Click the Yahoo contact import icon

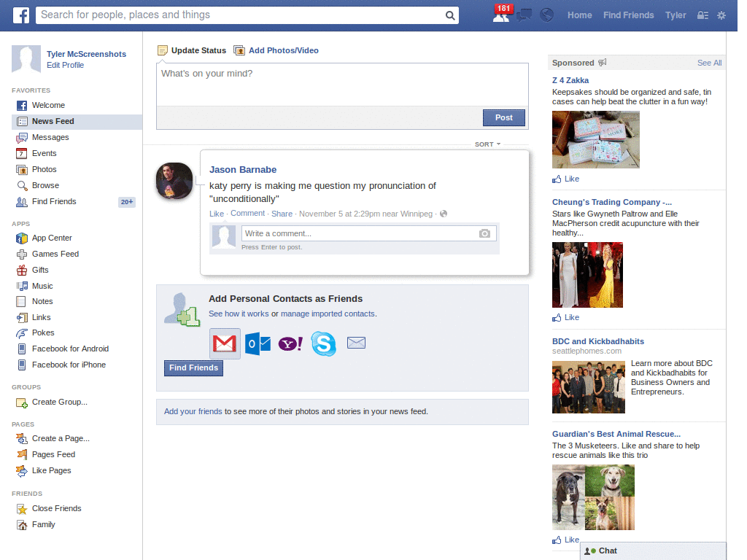[x=290, y=343]
